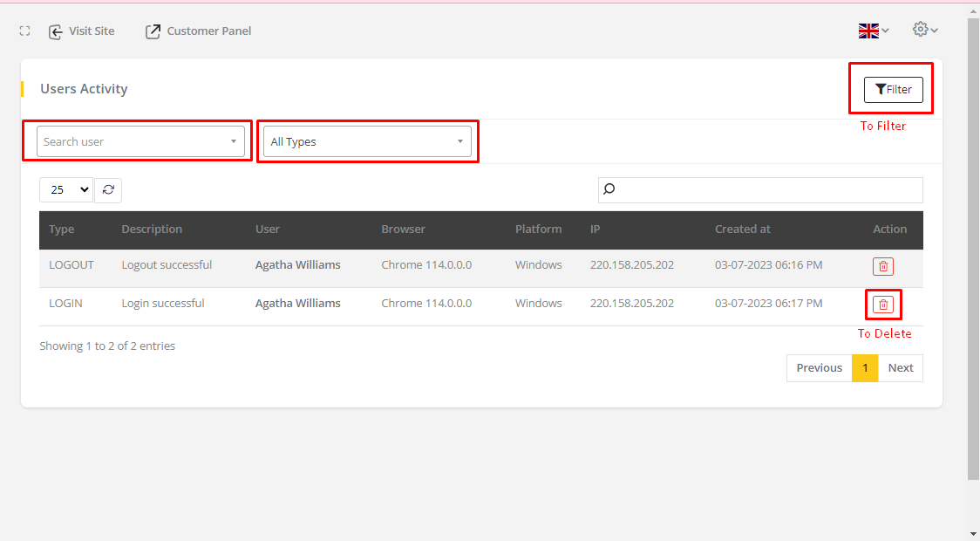Open the settings gear menu

click(924, 30)
